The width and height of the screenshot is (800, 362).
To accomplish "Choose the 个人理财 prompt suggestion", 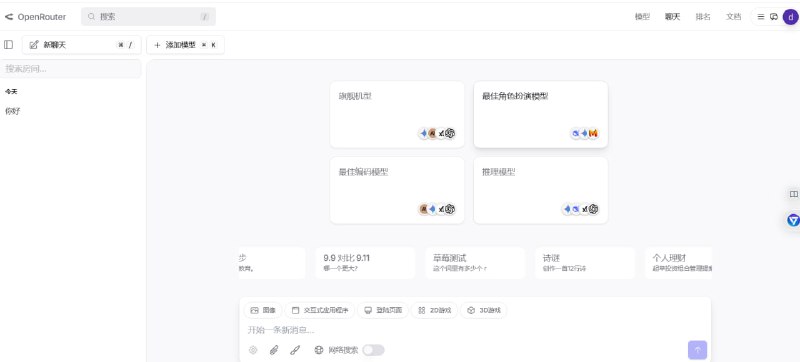I will point(679,263).
